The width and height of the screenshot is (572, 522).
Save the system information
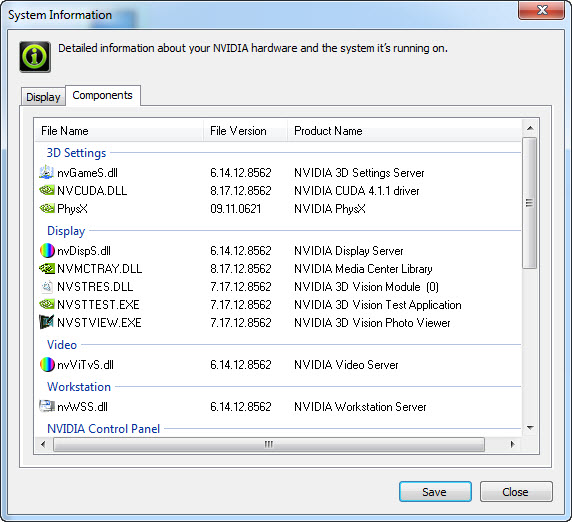tap(435, 492)
